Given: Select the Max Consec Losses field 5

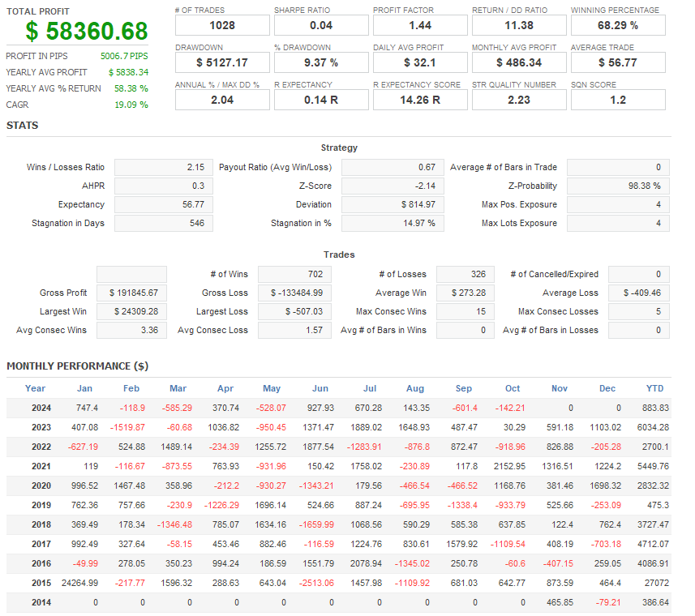Looking at the screenshot, I should (639, 312).
